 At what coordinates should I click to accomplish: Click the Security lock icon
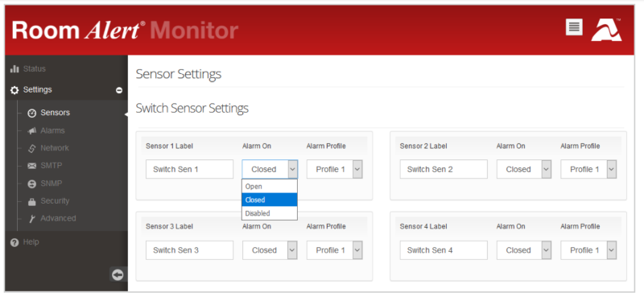(x=31, y=201)
